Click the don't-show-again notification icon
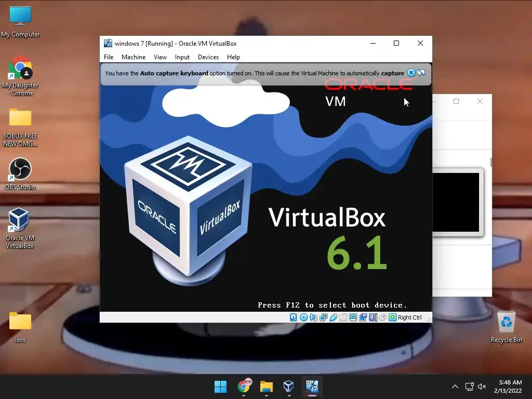This screenshot has height=399, width=532. click(x=421, y=73)
